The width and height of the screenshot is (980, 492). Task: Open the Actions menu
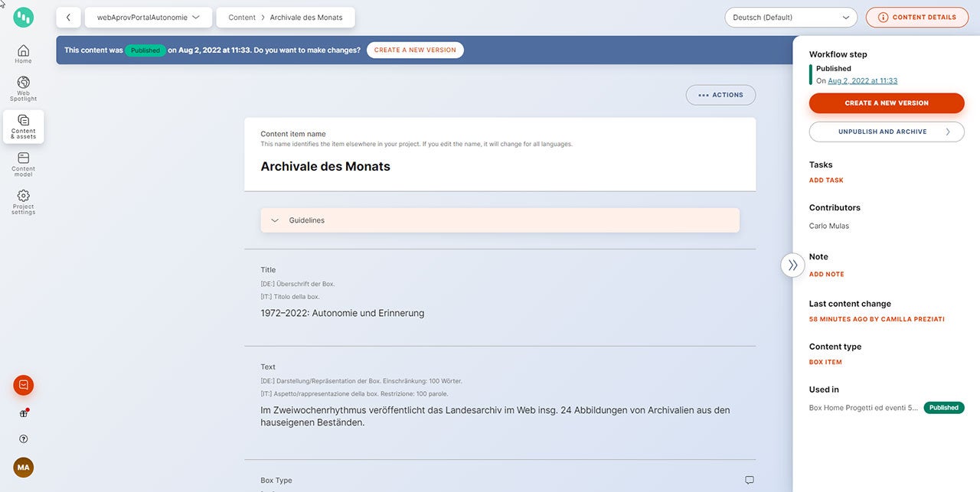[x=720, y=95]
